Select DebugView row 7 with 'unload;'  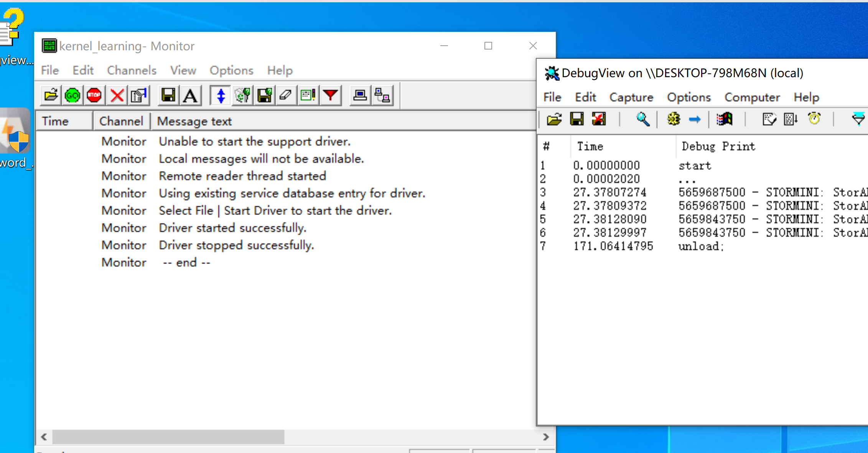coord(703,246)
